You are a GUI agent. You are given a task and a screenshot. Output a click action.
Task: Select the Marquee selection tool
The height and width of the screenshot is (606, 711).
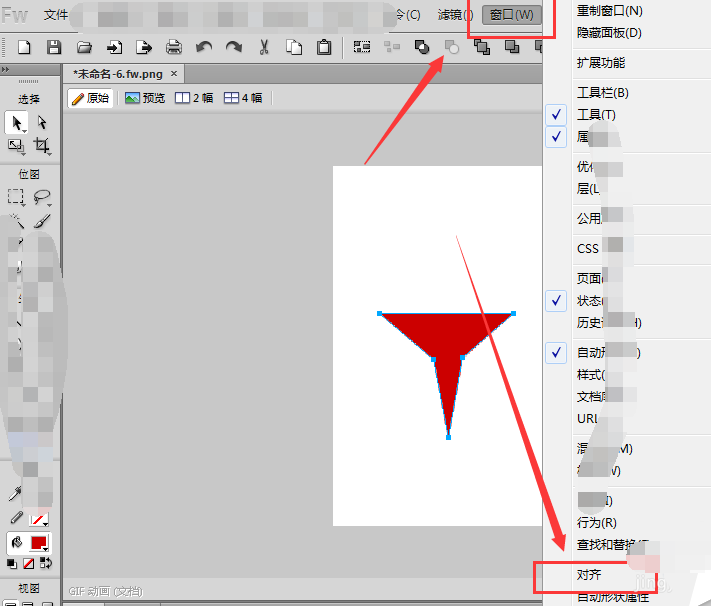(x=16, y=197)
